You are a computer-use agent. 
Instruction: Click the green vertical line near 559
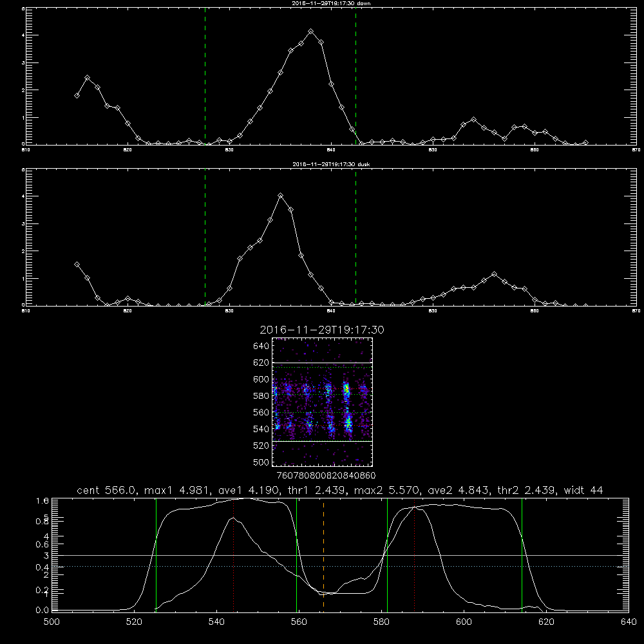(x=296, y=554)
